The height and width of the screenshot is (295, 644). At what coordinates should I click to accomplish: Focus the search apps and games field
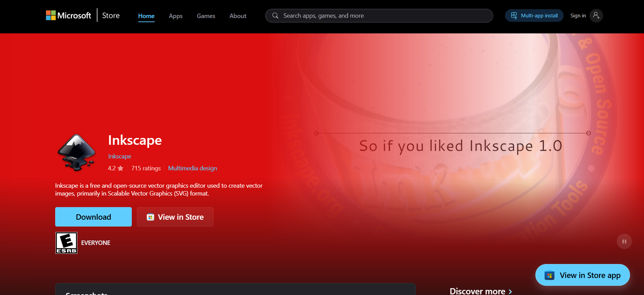coord(385,16)
